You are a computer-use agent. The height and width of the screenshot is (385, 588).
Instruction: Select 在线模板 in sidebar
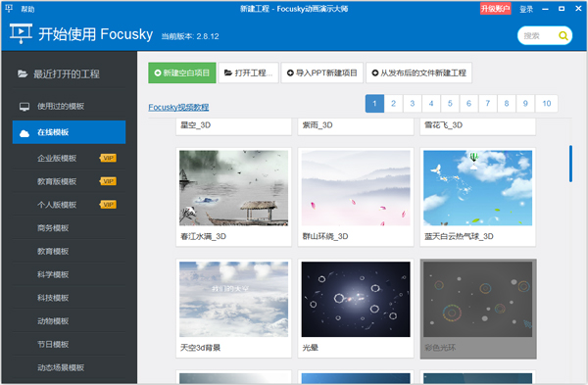pyautogui.click(x=69, y=132)
